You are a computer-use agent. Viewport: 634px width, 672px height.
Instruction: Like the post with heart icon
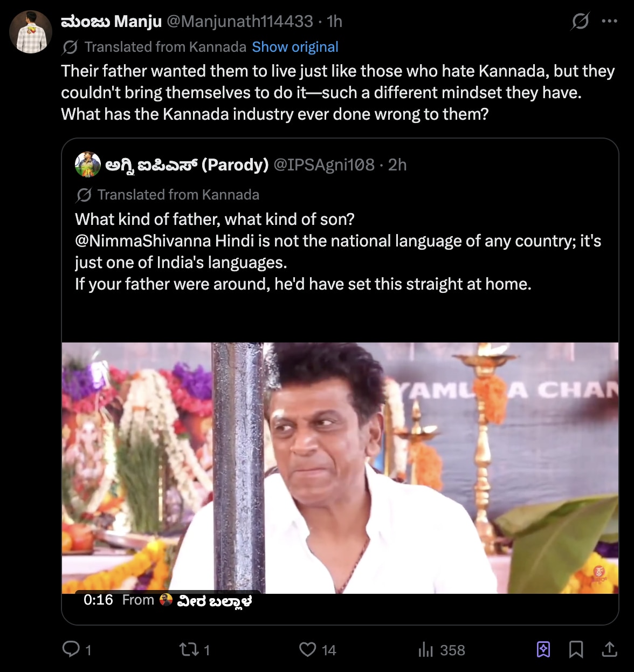click(x=308, y=649)
